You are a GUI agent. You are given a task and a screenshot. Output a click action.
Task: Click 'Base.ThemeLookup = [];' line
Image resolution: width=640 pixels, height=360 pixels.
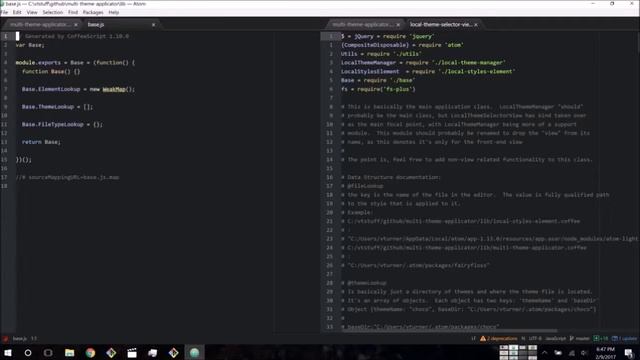point(58,107)
